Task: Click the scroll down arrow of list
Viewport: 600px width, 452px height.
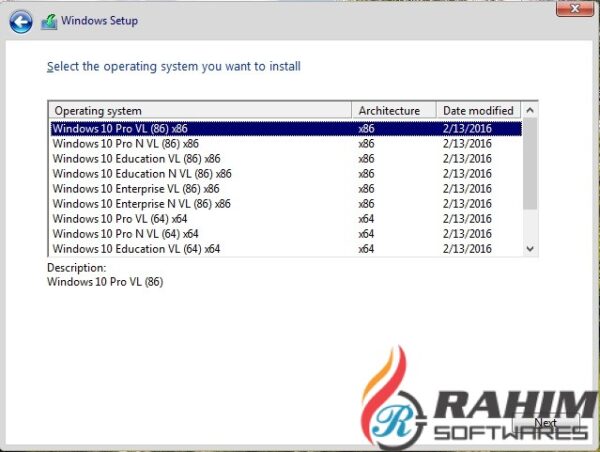Action: click(530, 249)
